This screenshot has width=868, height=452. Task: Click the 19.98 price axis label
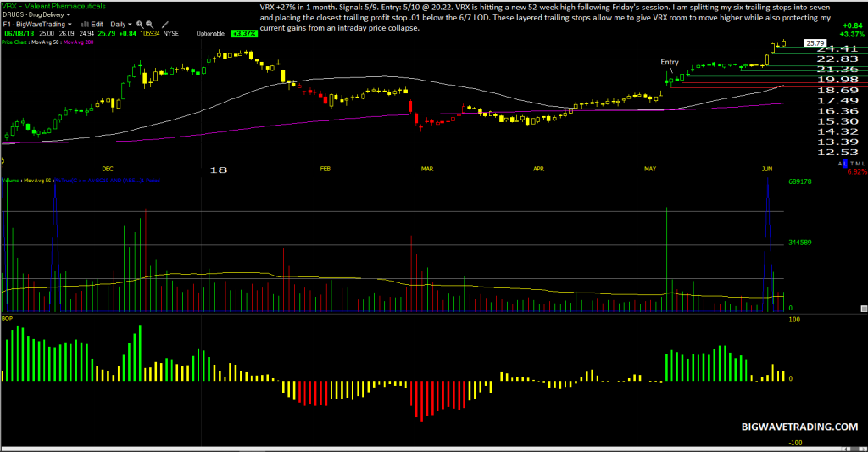pos(837,80)
